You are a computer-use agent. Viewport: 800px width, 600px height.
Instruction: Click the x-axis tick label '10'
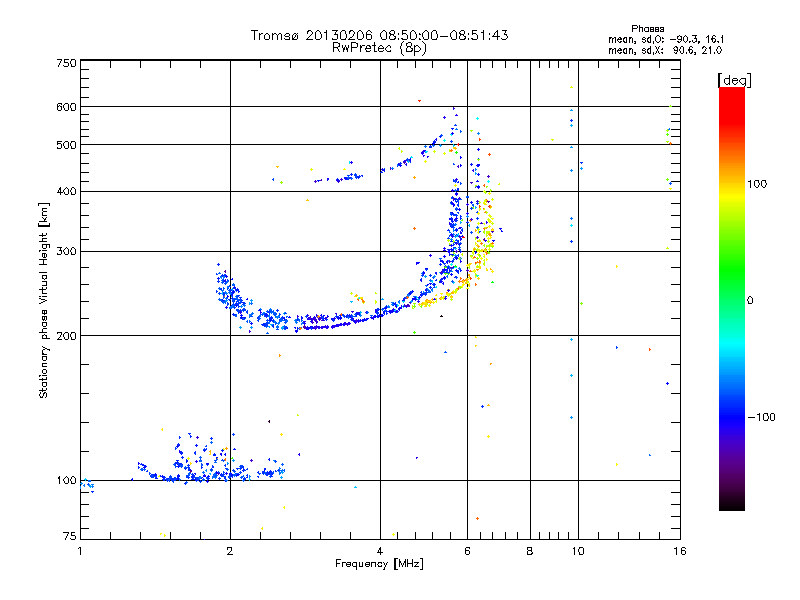point(578,551)
